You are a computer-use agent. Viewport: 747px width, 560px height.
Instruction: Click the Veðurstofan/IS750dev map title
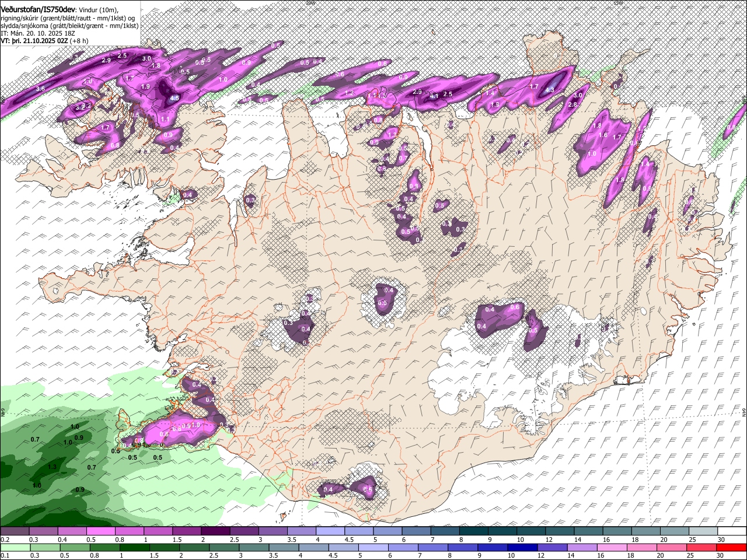(38, 9)
